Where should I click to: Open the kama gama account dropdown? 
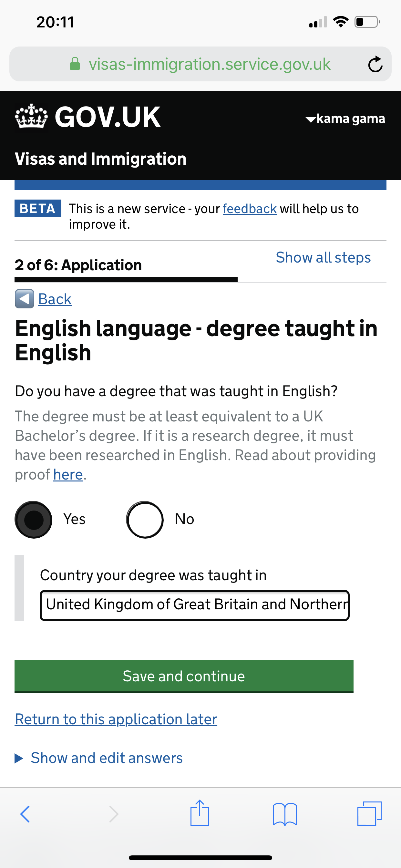pos(345,119)
